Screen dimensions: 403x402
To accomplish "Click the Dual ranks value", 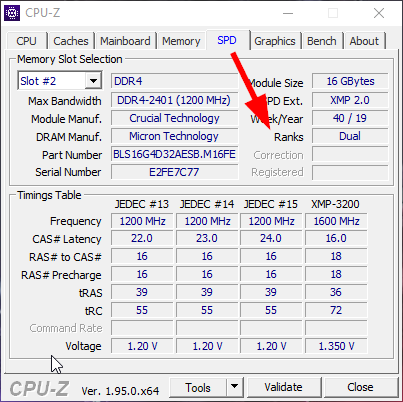I will point(350,136).
